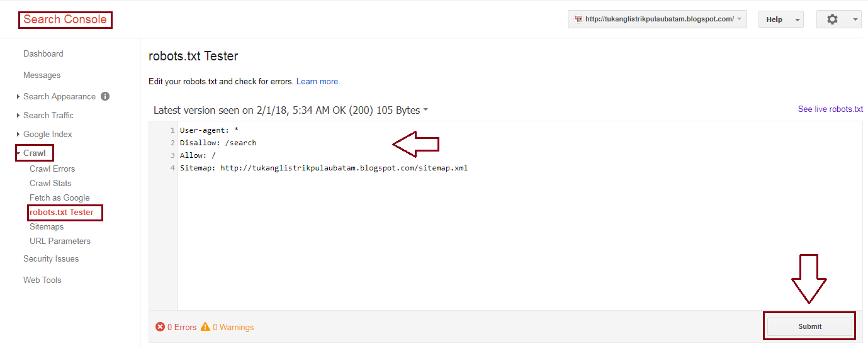Open the settings gear menu
This screenshot has width=868, height=349.
pyautogui.click(x=838, y=19)
